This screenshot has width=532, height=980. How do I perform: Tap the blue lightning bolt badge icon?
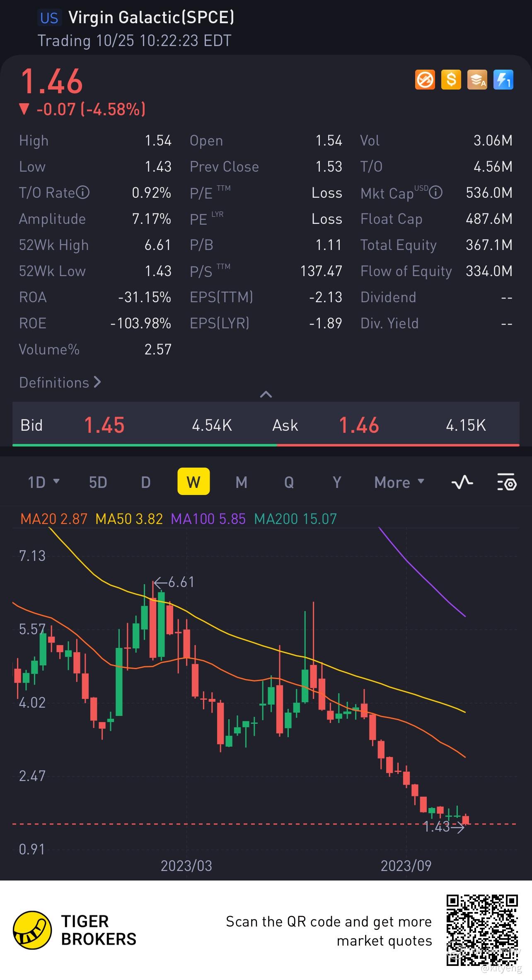[503, 80]
